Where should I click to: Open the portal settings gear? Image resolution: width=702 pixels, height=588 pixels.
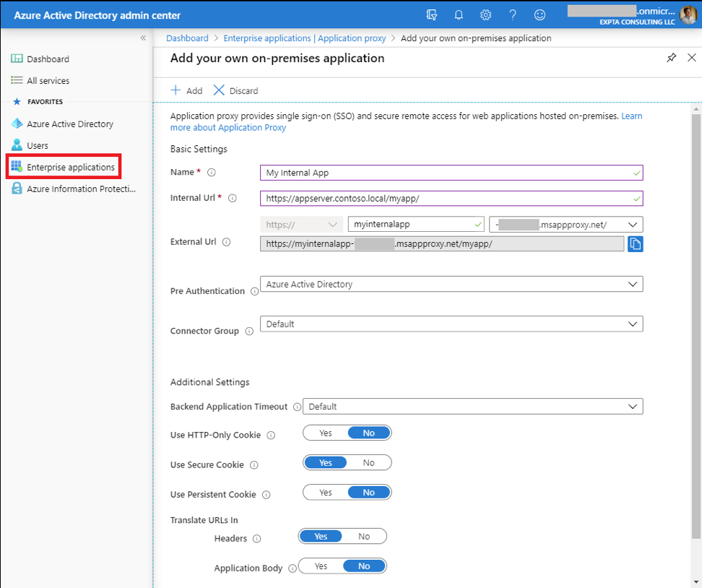[x=485, y=14]
